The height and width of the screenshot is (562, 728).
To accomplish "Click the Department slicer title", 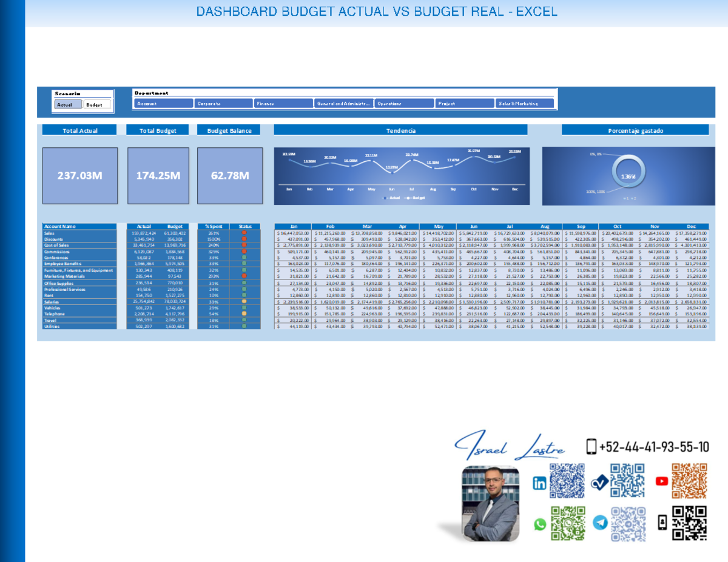I will pos(152,93).
